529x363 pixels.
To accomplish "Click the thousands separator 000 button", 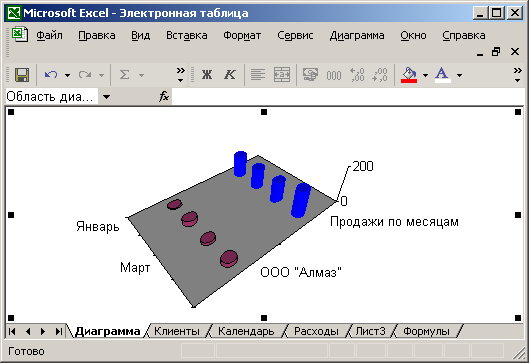I will [334, 76].
